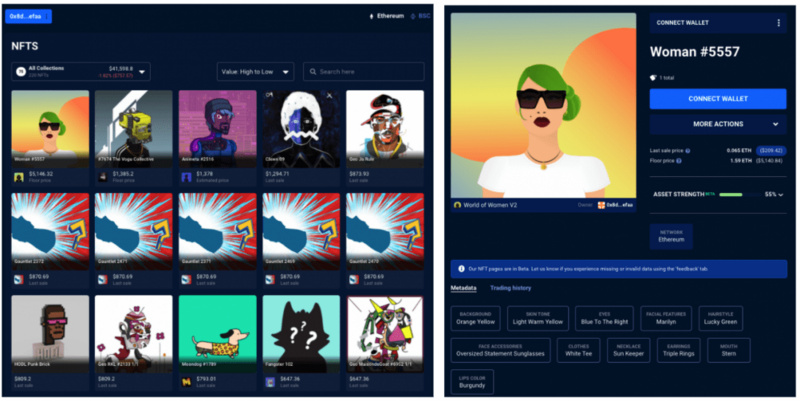Image resolution: width=800 pixels, height=401 pixels.
Task: Click the Network Ethereum chip
Action: click(671, 237)
